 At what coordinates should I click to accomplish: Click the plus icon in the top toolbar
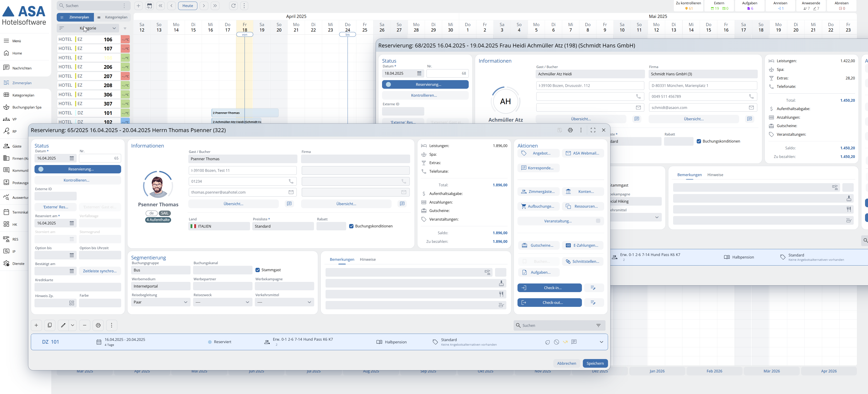(138, 6)
